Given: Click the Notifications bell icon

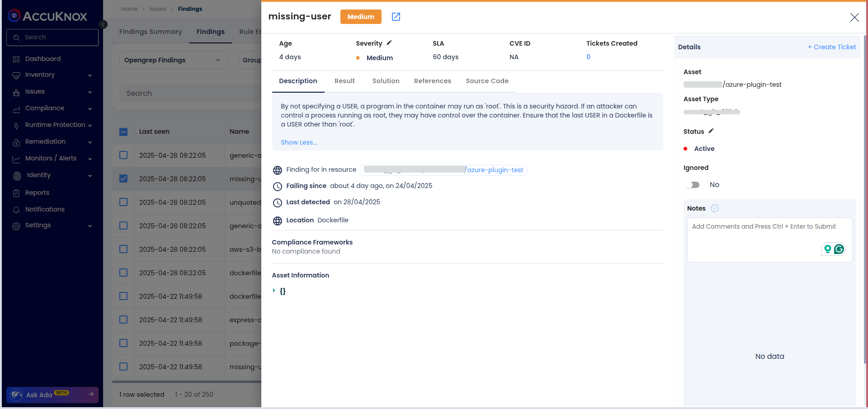Looking at the screenshot, I should click(x=16, y=210).
